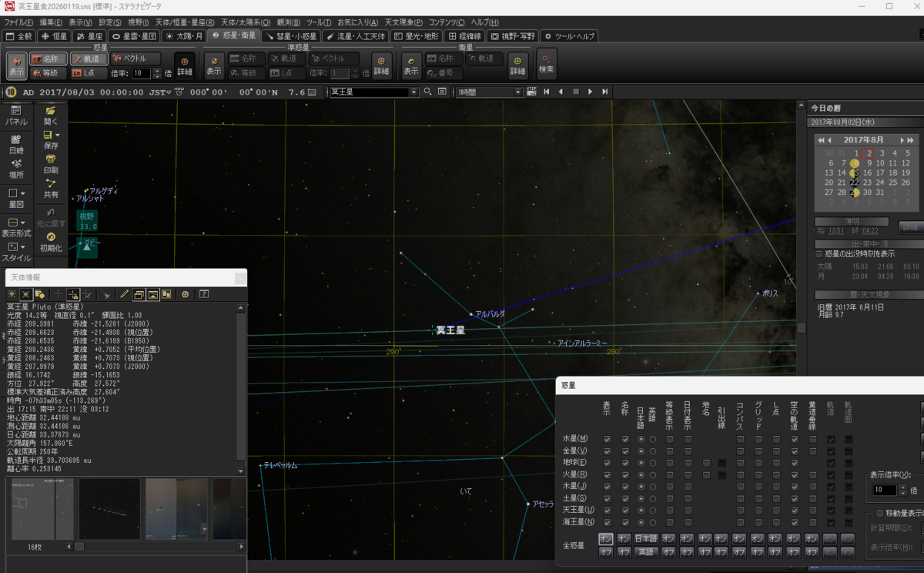
Task: Increase 表示倍率 spinner in 惑星 dialog
Action: (x=903, y=487)
